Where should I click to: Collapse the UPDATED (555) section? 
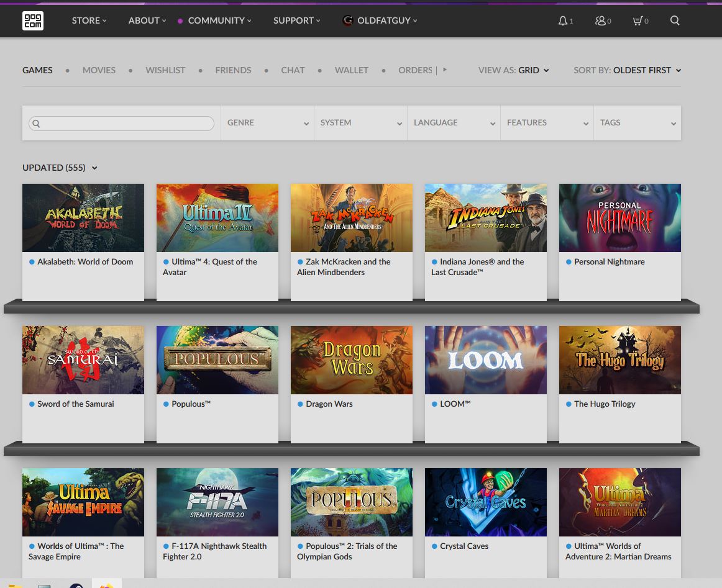coord(60,168)
